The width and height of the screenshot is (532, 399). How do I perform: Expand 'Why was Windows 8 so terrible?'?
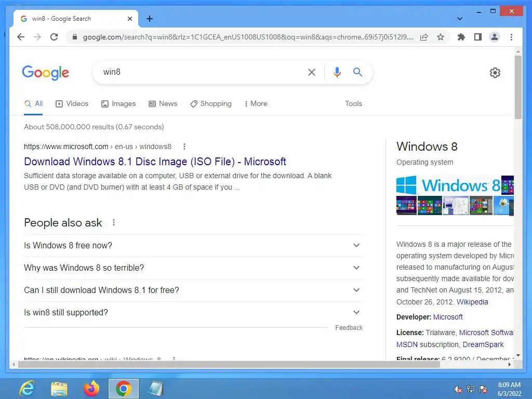pyautogui.click(x=193, y=268)
